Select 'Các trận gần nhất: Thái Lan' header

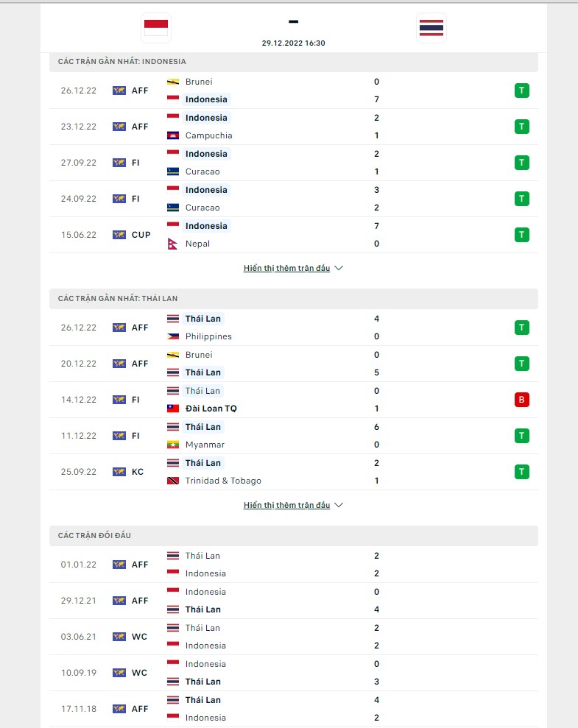pos(118,298)
